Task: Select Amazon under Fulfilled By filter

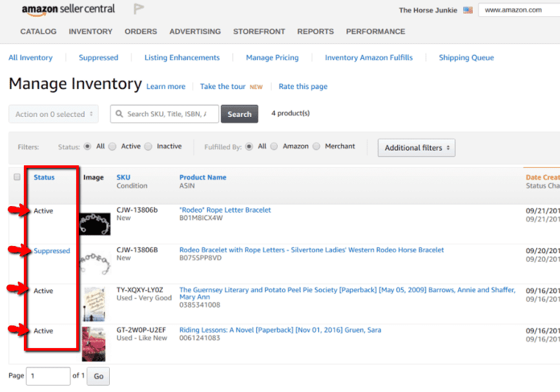Action: click(x=274, y=146)
